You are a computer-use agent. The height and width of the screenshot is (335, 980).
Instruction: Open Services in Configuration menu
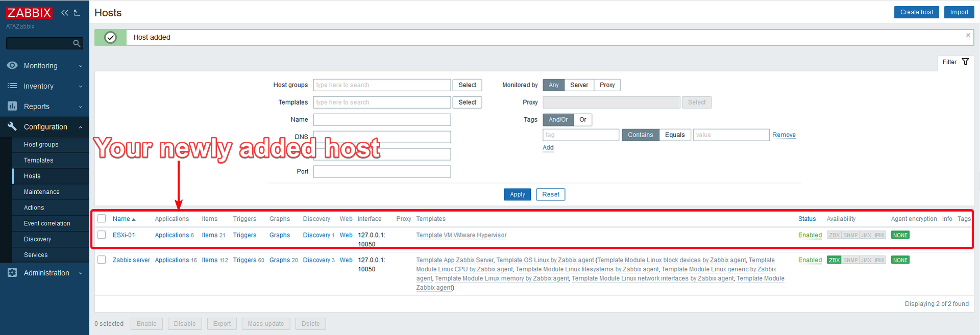tap(36, 255)
